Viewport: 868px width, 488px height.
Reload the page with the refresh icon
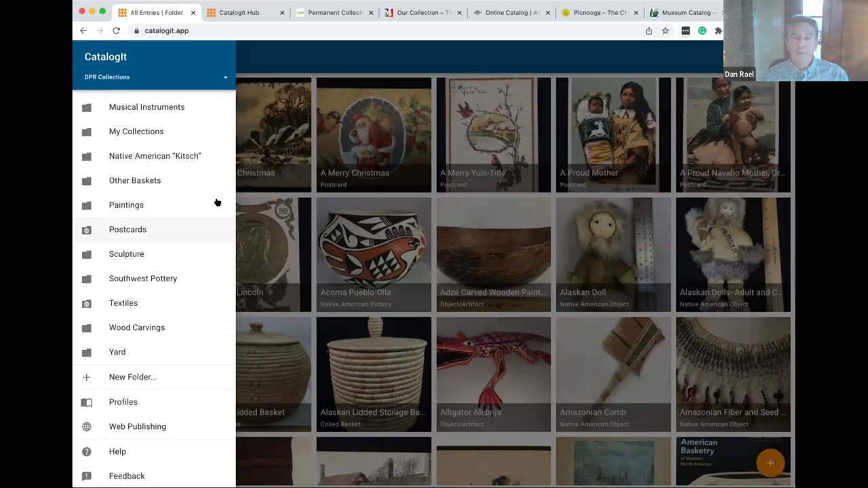117,30
